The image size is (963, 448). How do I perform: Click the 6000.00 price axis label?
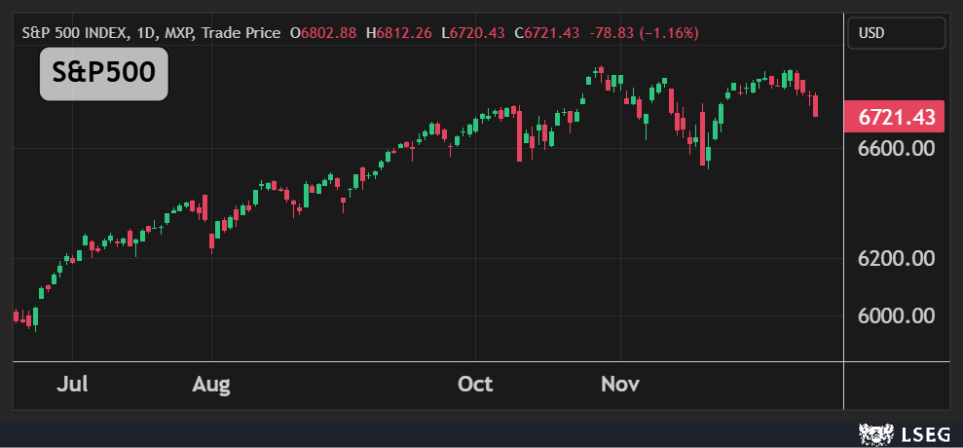pos(895,315)
